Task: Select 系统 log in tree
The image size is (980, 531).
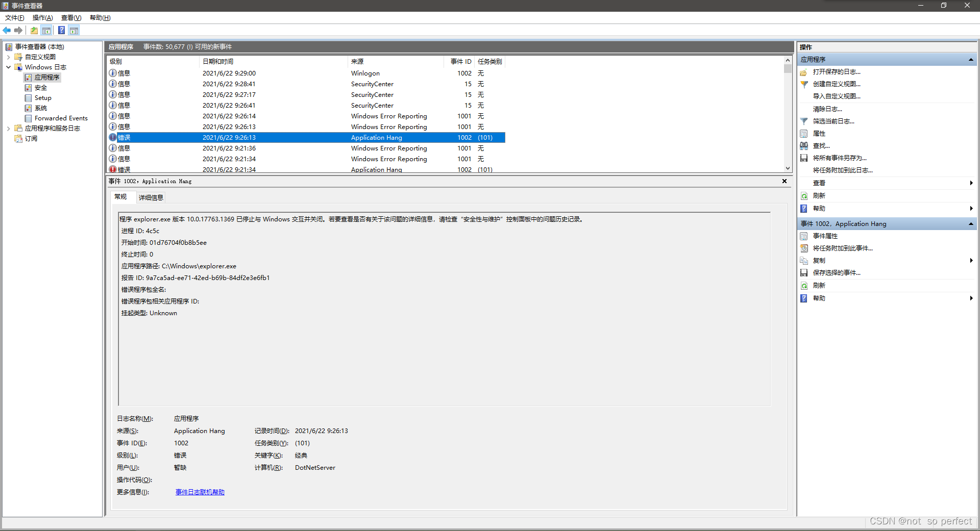Action: coord(36,108)
